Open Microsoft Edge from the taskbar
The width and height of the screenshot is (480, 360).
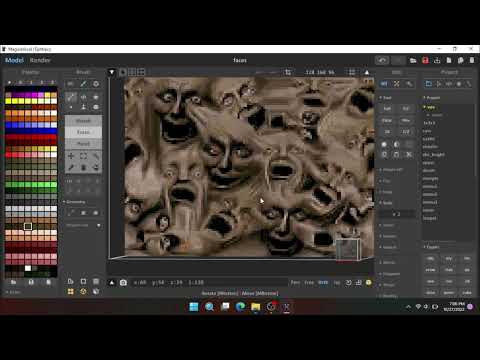[x=240, y=307]
